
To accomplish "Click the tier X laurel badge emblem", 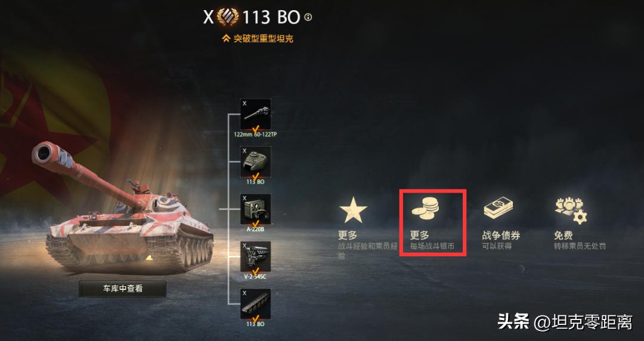I will click(228, 17).
